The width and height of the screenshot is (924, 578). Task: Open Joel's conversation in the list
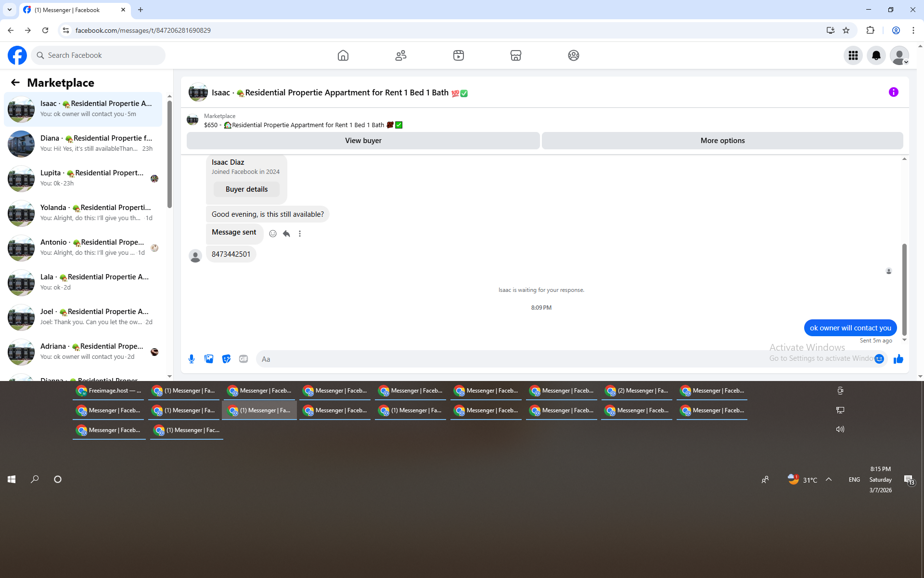[x=83, y=317]
